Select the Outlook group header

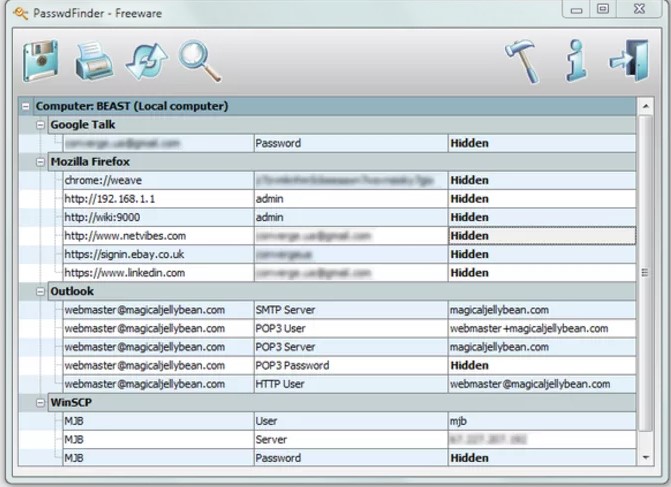point(342,291)
